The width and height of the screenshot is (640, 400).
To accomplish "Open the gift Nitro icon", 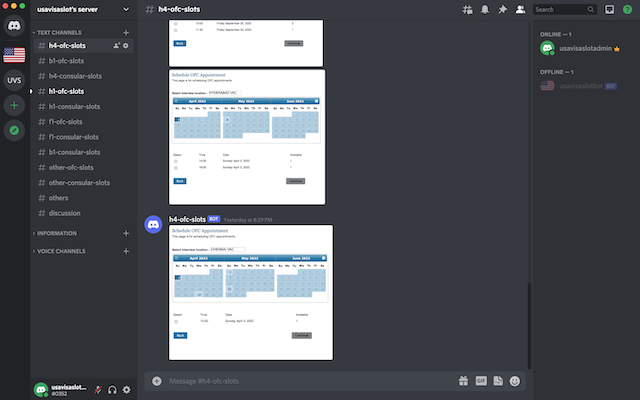I will [x=463, y=381].
